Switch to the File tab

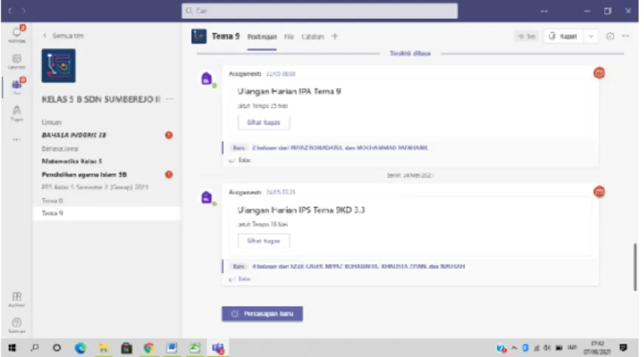[289, 37]
